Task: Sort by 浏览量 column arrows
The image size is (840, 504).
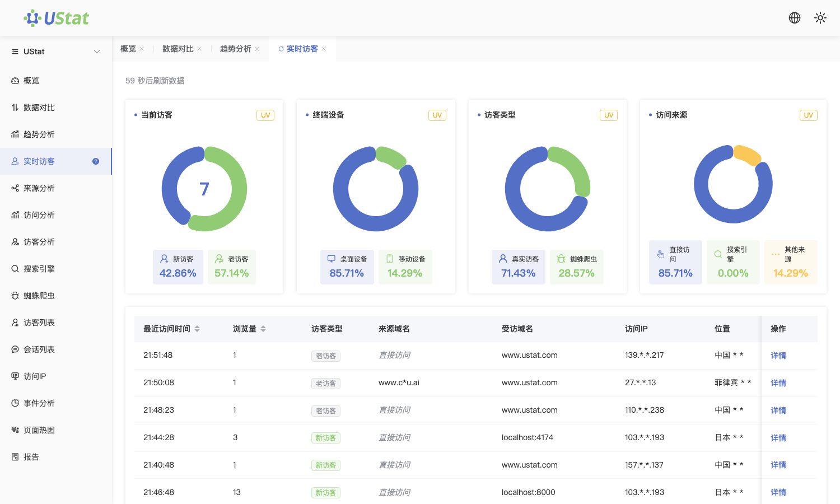Action: [263, 329]
